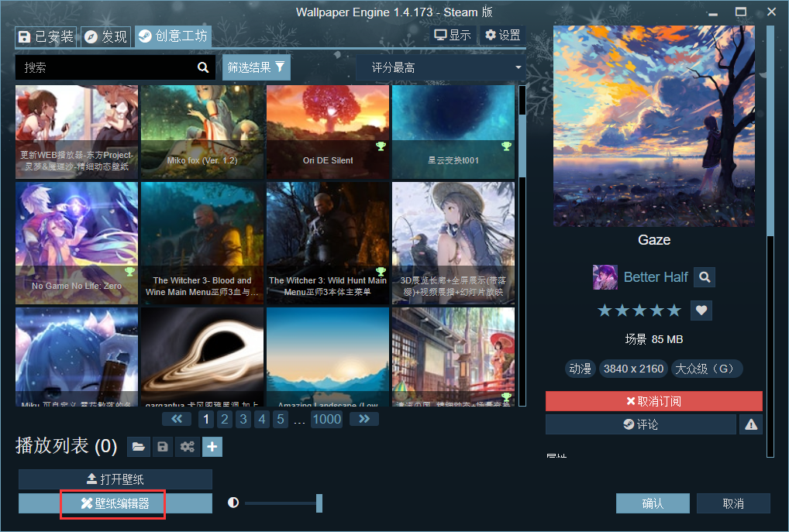Open the 已安装 installed tab
The image size is (789, 532).
(46, 36)
